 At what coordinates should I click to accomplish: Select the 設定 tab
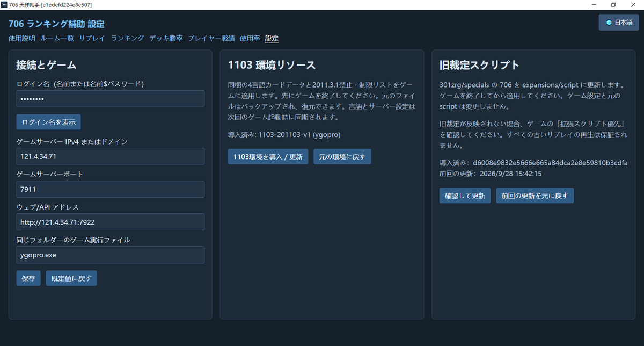(x=272, y=39)
